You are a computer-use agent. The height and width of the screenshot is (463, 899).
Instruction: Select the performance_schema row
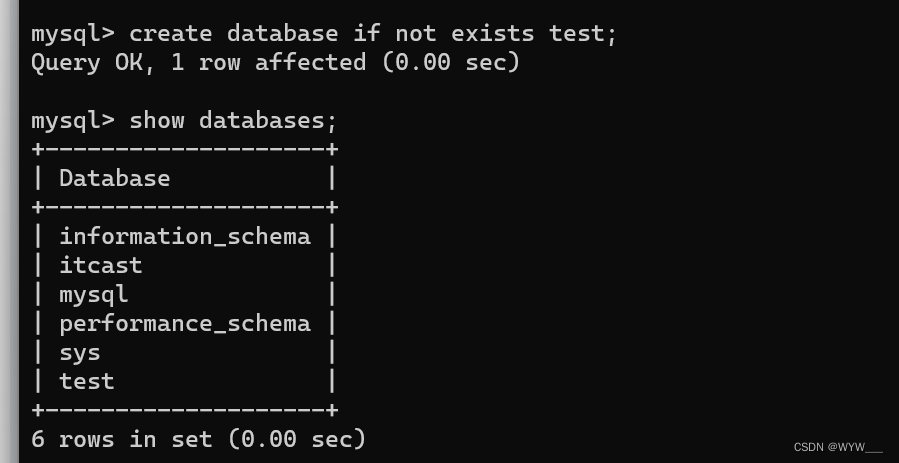[184, 323]
